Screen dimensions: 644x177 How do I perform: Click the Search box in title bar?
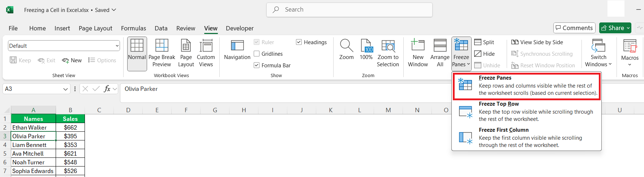pos(349,10)
